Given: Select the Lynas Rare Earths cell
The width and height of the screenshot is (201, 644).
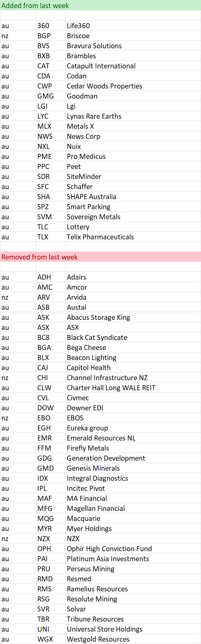Looking at the screenshot, I should click(133, 116).
